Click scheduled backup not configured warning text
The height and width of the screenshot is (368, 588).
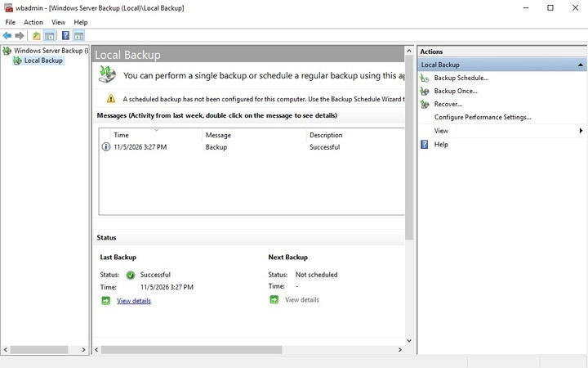click(x=264, y=99)
